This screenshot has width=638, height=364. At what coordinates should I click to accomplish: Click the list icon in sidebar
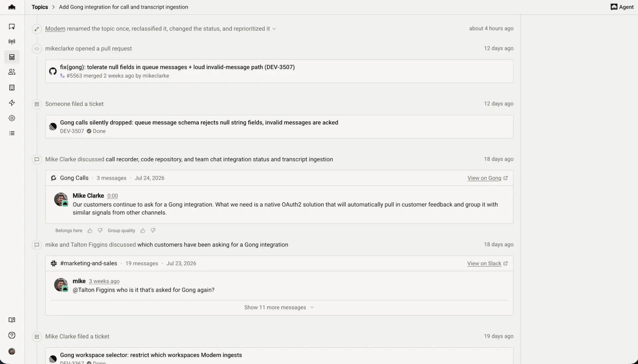pos(12,134)
